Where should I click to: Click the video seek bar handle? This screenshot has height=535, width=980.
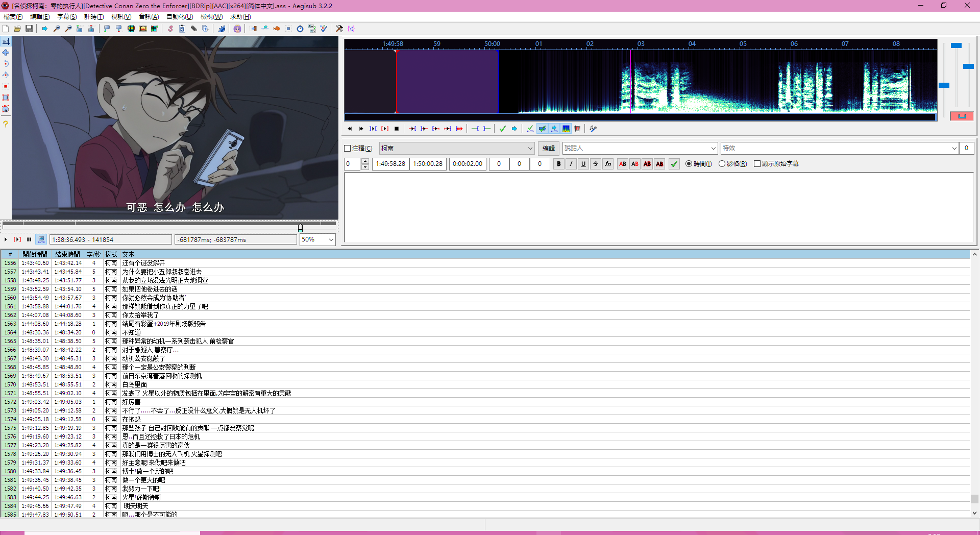[x=300, y=227]
